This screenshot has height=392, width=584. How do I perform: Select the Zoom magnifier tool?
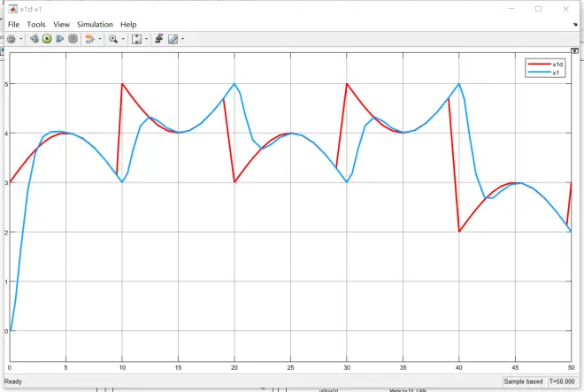point(113,39)
